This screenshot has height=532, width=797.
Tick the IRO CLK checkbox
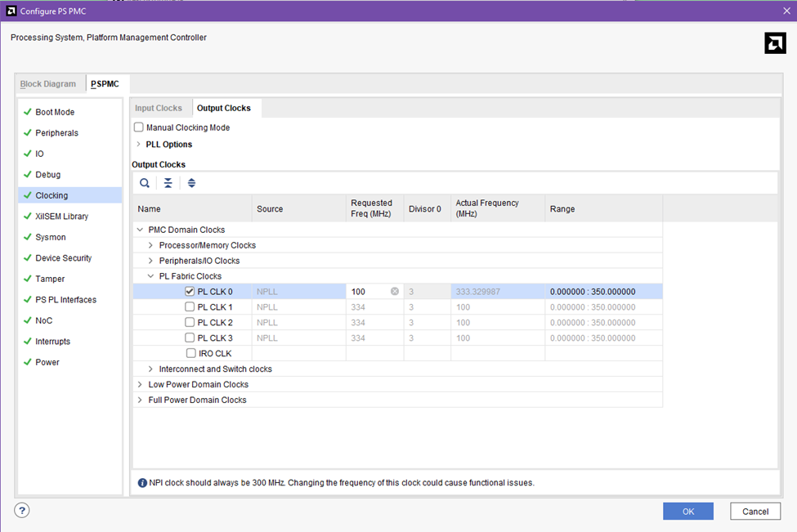pyautogui.click(x=191, y=354)
